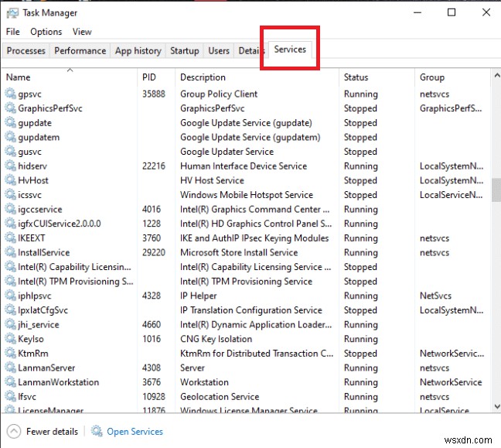Click the gear icon beside iphlpsvc
The height and width of the screenshot is (448, 501).
pyautogui.click(x=10, y=296)
